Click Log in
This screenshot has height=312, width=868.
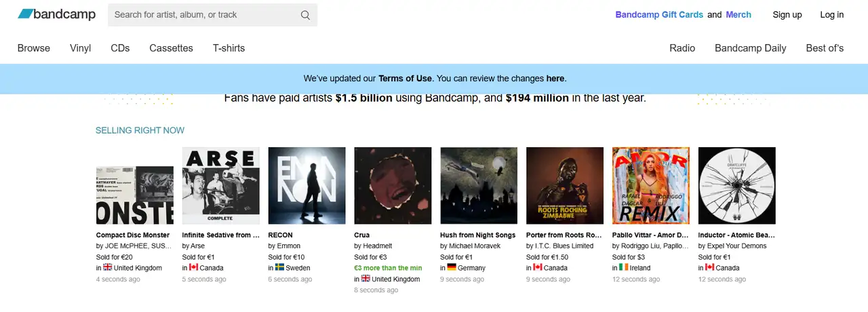pyautogui.click(x=832, y=14)
